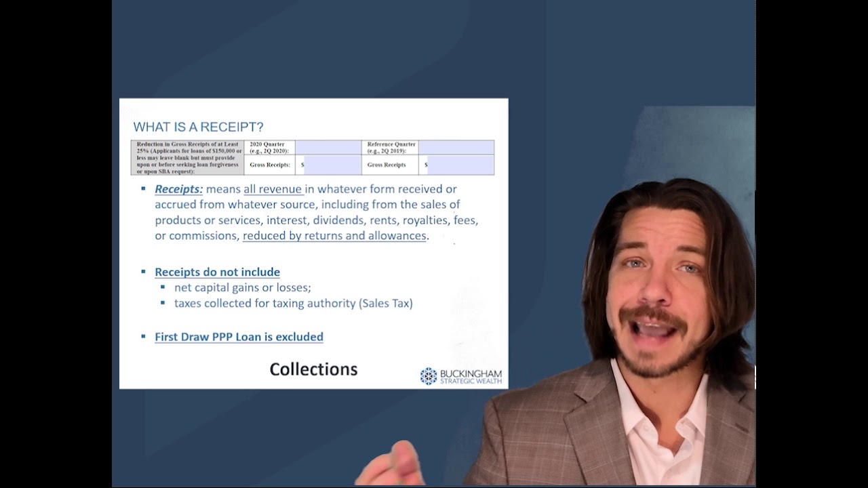Click the 'Reference Quarter (e.g., 2Q 2019):' label

point(390,147)
